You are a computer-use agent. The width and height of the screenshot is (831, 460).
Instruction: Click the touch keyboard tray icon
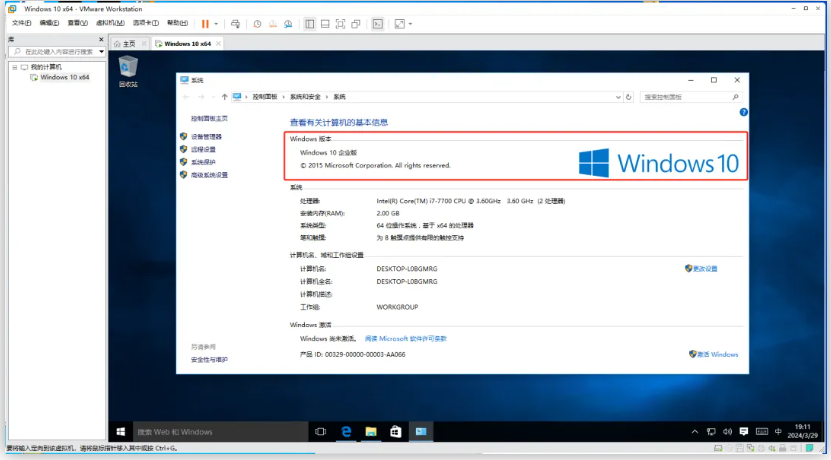click(762, 431)
